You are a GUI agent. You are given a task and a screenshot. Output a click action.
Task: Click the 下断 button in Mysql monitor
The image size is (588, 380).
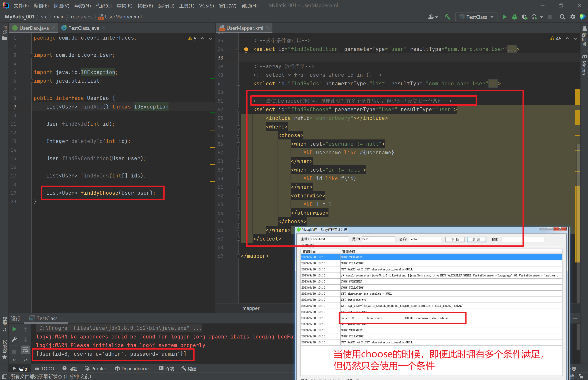[455, 239]
